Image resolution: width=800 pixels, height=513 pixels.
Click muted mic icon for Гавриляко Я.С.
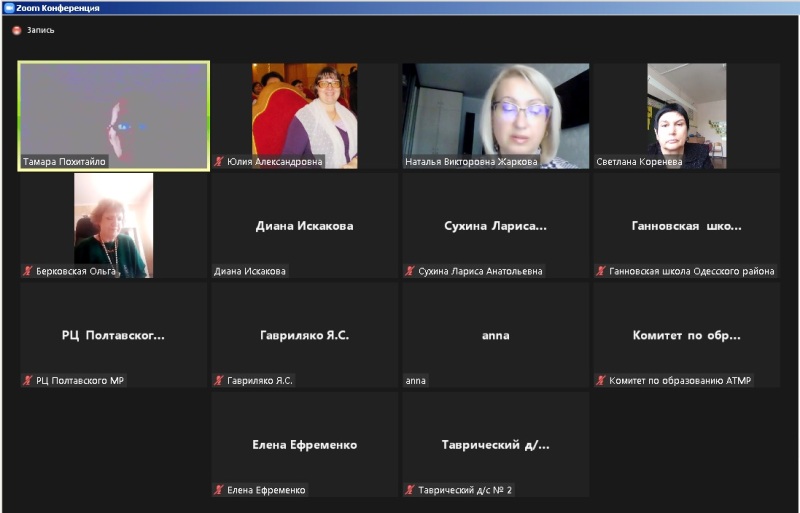[219, 380]
